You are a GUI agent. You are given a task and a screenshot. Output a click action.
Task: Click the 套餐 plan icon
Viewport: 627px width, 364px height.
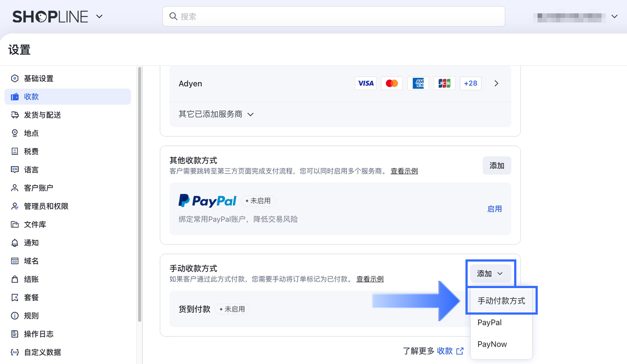pos(15,297)
